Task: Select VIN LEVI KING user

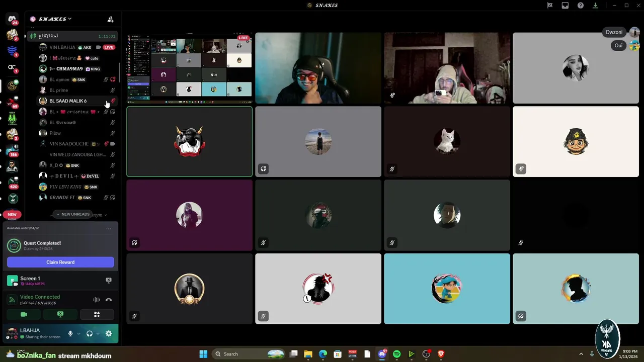Action: [x=78, y=187]
